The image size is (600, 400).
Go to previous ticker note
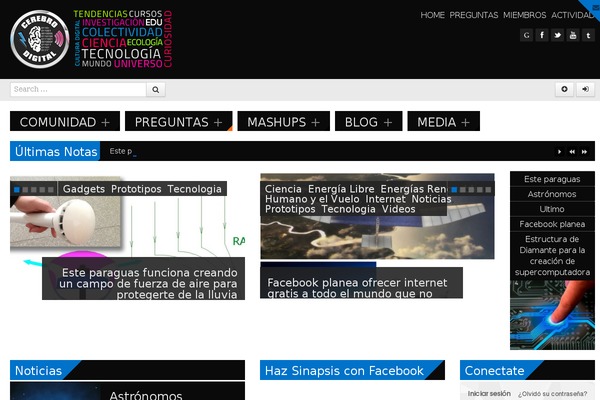pyautogui.click(x=572, y=152)
